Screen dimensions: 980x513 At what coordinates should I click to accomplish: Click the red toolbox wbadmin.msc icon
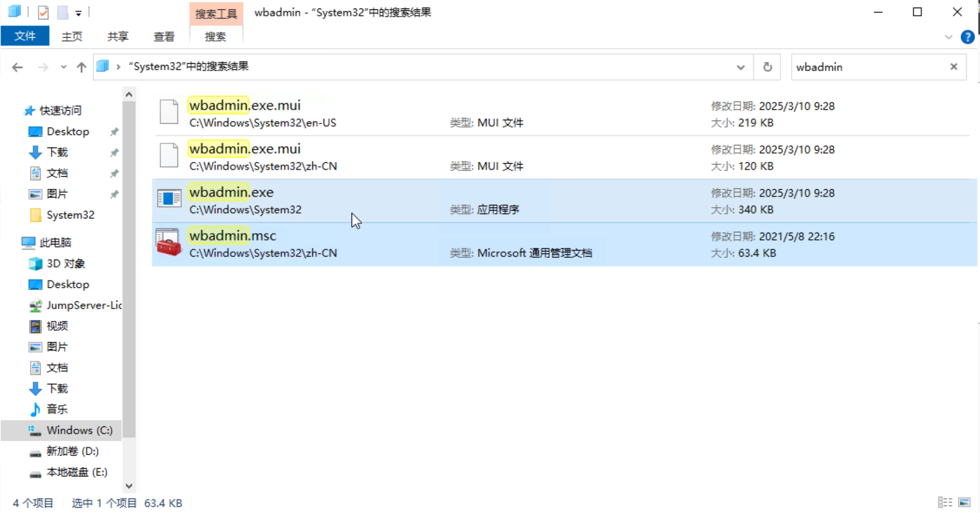(x=168, y=242)
